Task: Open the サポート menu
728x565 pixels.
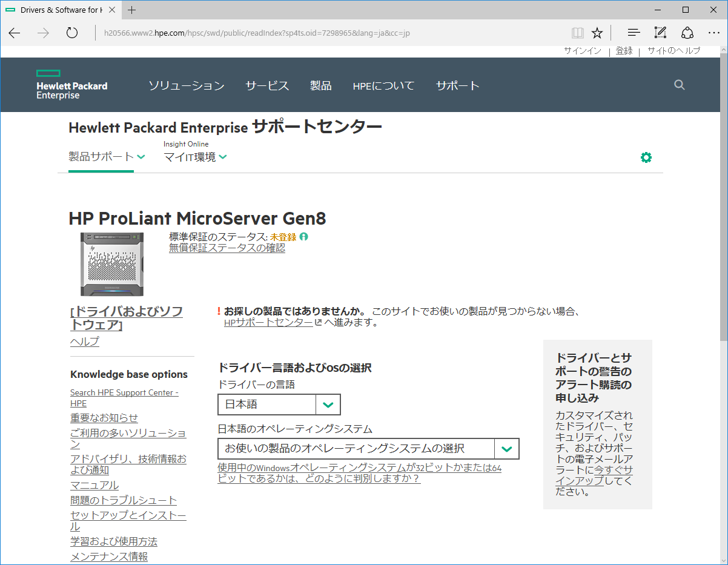Action: pyautogui.click(x=457, y=86)
